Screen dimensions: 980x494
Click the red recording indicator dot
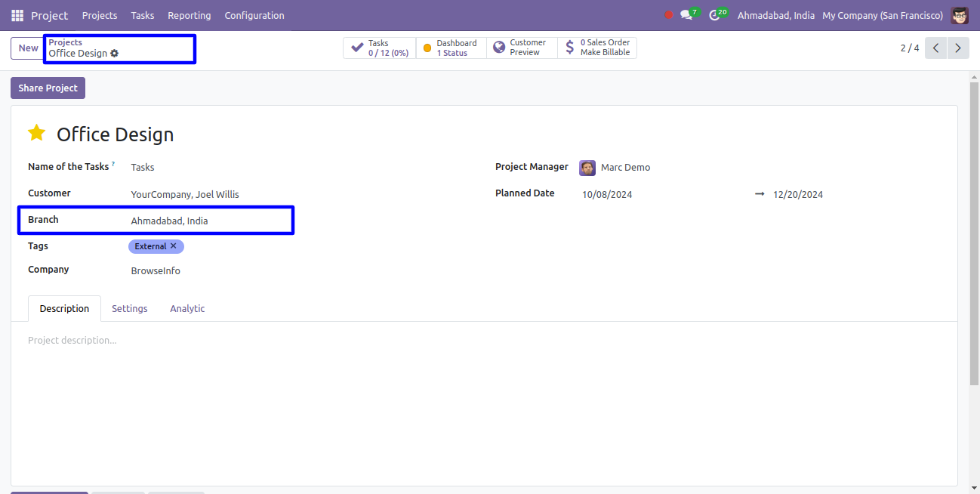point(668,15)
